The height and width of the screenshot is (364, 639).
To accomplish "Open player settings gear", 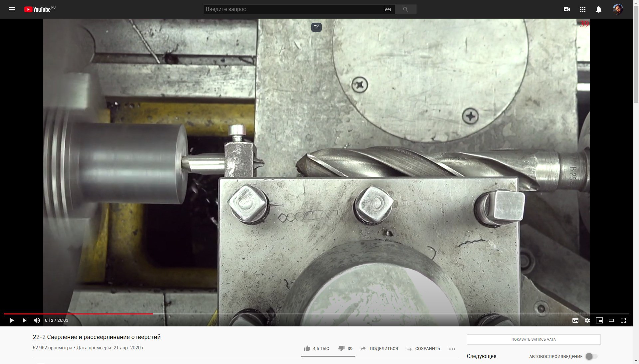I will click(x=587, y=320).
